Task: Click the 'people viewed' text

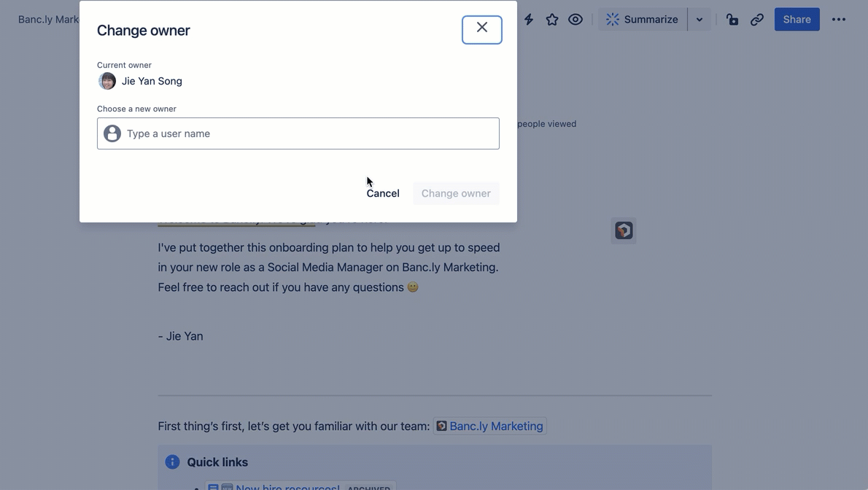Action: (x=546, y=124)
